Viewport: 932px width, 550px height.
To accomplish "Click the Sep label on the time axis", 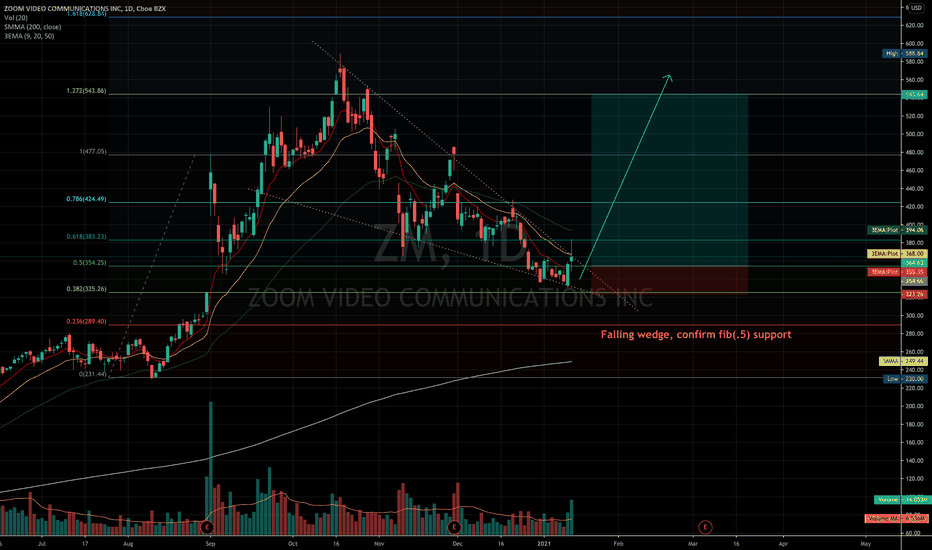I will (x=210, y=543).
